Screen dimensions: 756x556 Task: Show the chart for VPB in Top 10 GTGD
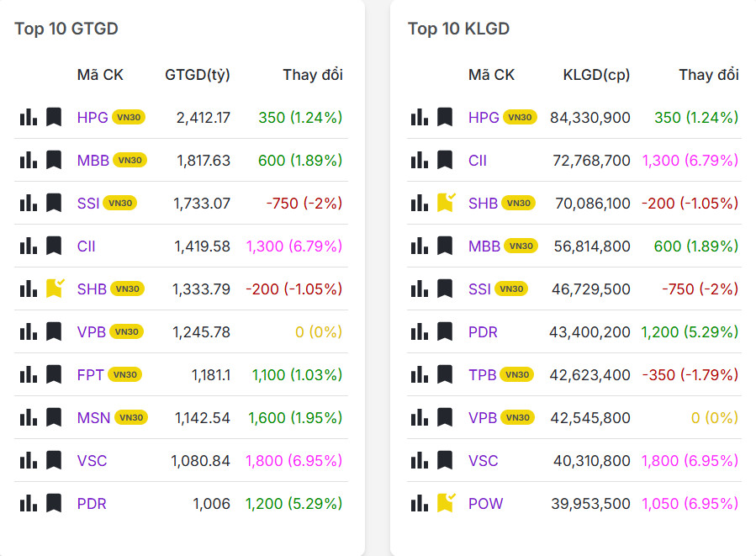pos(29,331)
